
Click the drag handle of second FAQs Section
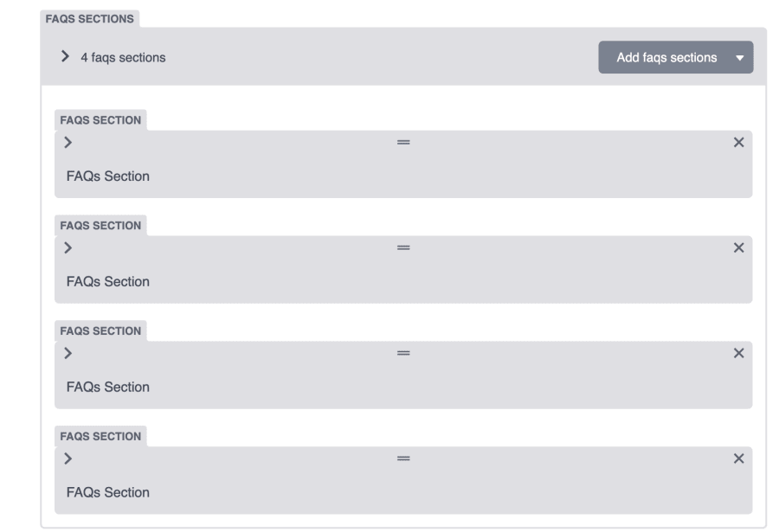click(x=403, y=248)
